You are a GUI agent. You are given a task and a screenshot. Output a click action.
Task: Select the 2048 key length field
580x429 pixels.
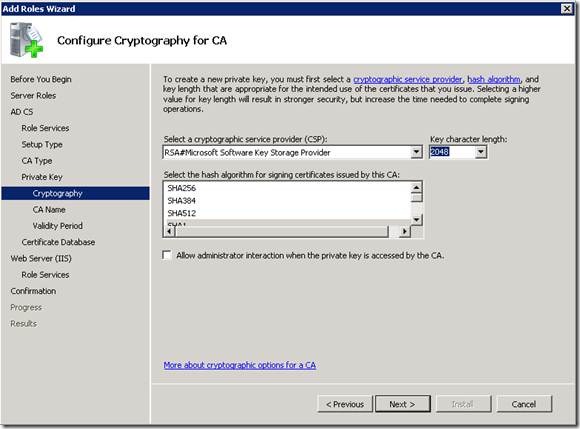[x=452, y=152]
